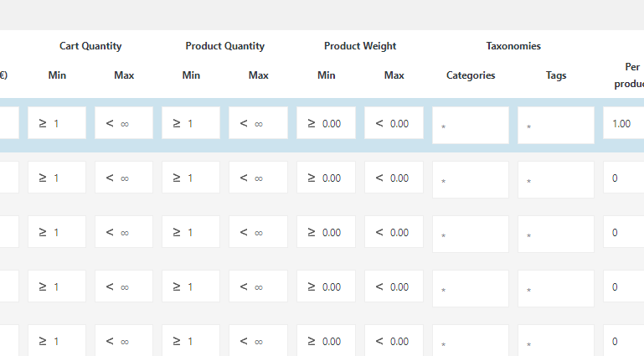644x356 pixels.
Task: Click Product Weight Max field in first row
Action: tap(394, 123)
